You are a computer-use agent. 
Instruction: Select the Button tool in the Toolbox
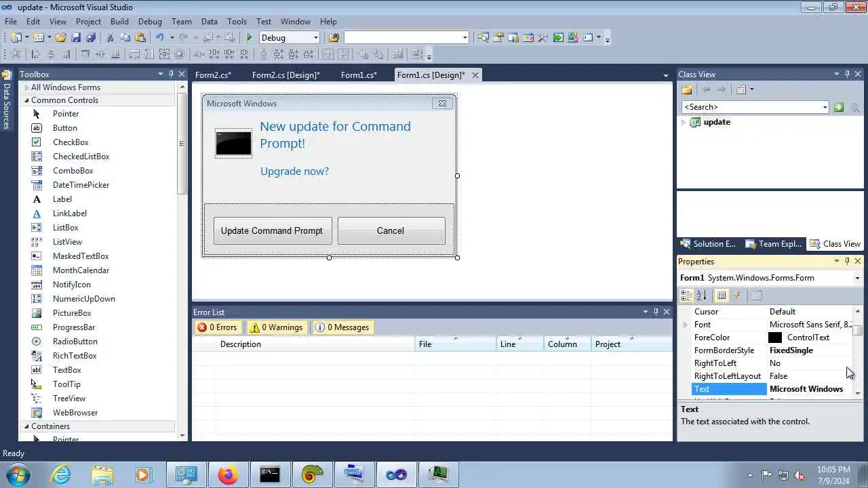(65, 128)
